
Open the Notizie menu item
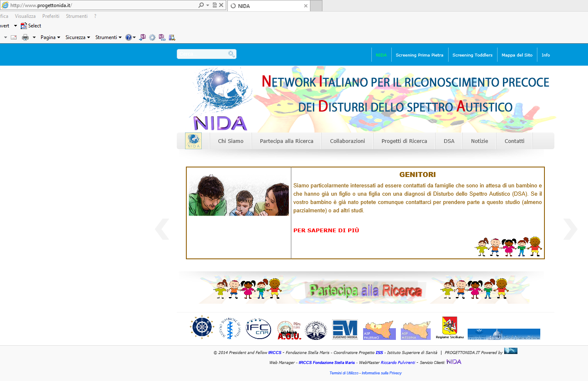click(479, 141)
